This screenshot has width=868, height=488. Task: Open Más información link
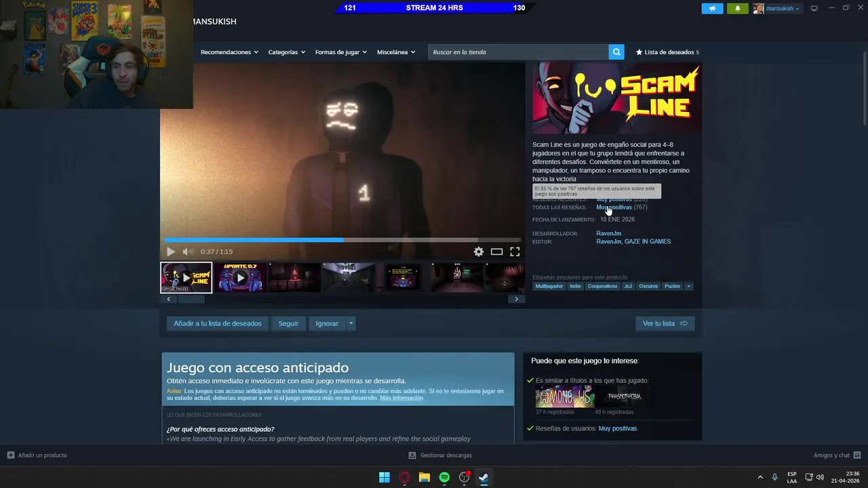click(401, 398)
